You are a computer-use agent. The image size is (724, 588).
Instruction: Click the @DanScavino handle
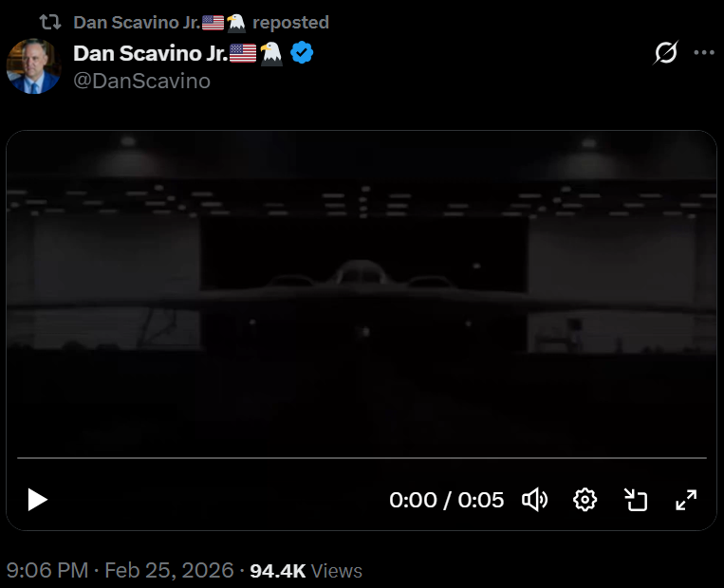point(141,82)
